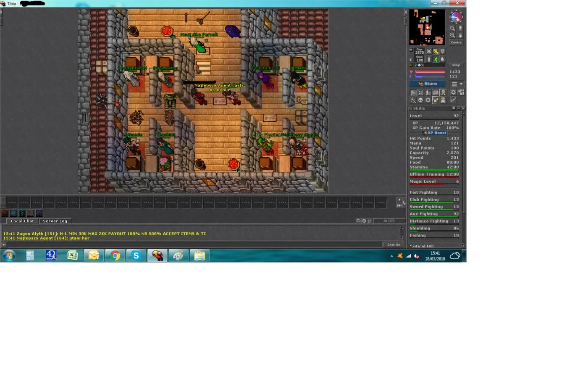Open the skull icon in control buttons
588x384 pixels.
pos(421,100)
